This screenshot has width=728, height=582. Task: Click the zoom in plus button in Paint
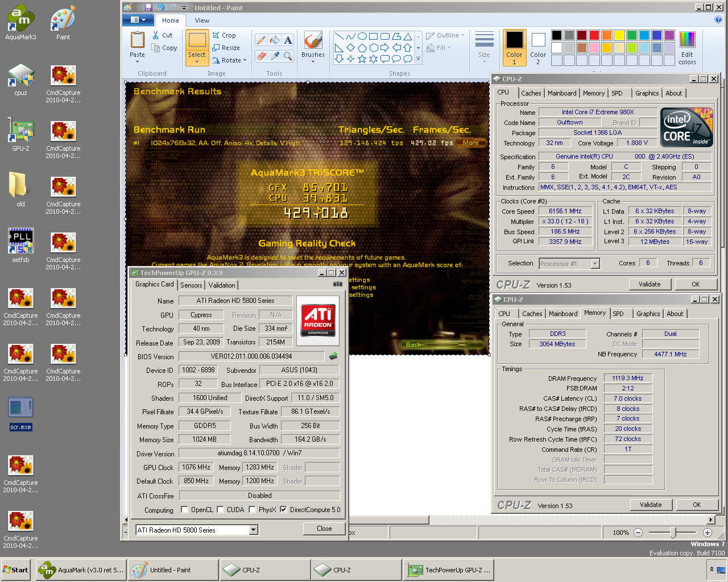click(708, 533)
